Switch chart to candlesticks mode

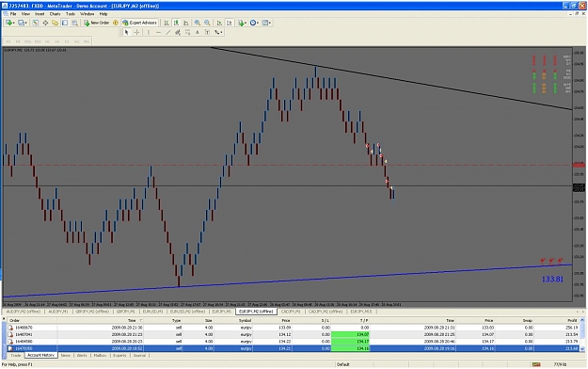pos(176,23)
